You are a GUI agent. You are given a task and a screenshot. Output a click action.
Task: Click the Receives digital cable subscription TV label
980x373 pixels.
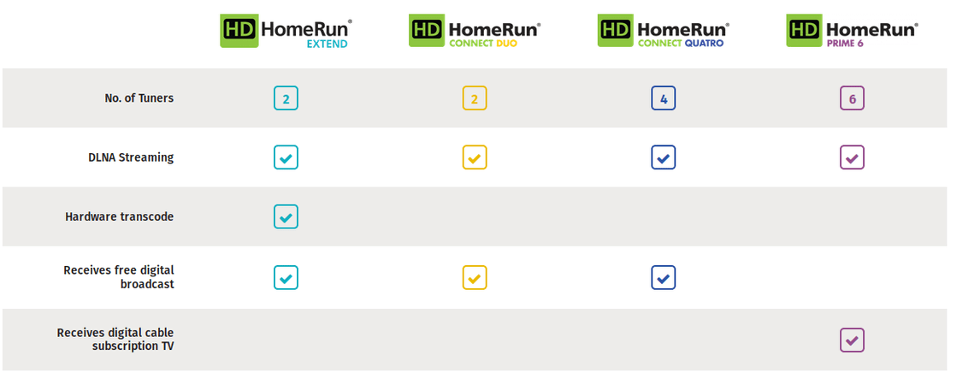point(115,340)
